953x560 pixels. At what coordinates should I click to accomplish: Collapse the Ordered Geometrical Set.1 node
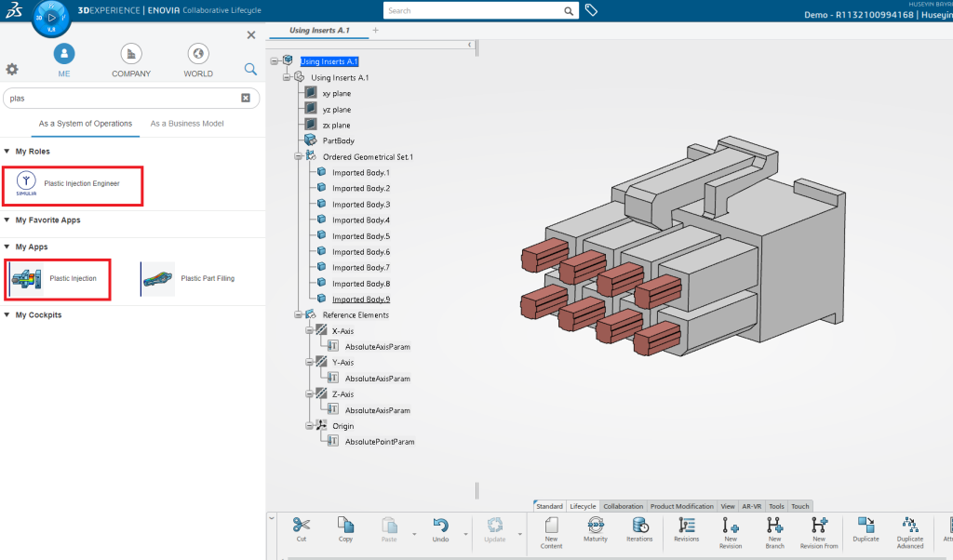pyautogui.click(x=299, y=156)
